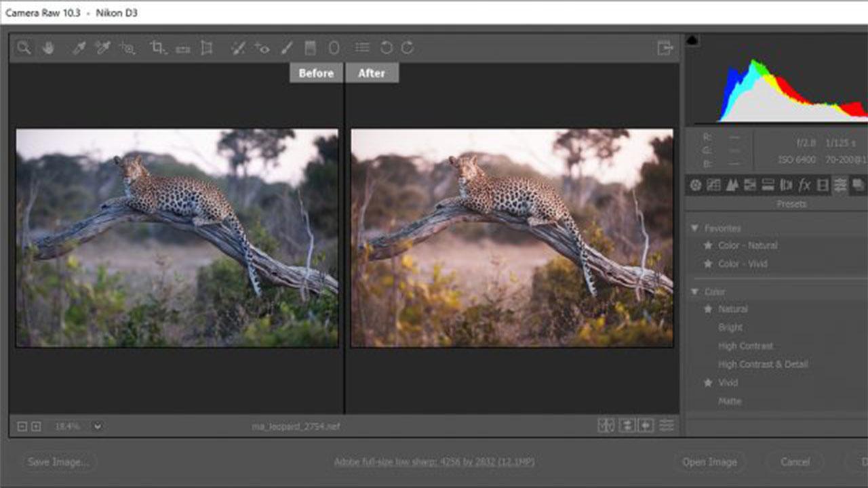This screenshot has height=488, width=868.
Task: Toggle favorite star on Vivid preset
Action: (x=708, y=383)
